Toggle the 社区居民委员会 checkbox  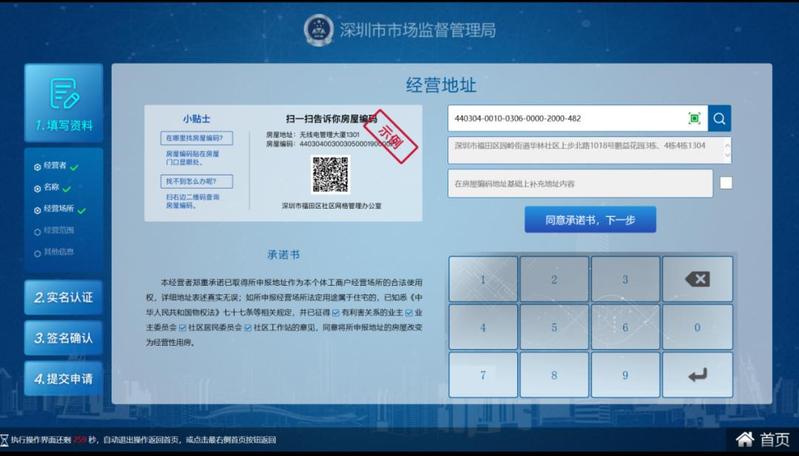coord(182,327)
